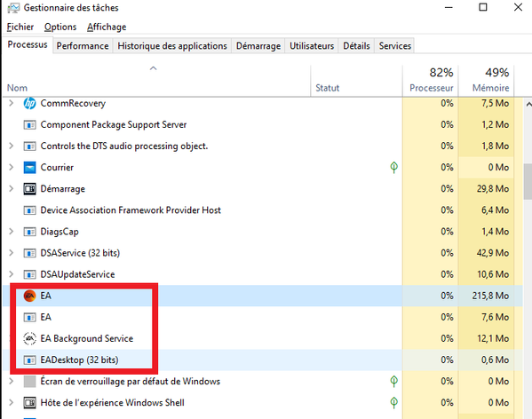Expand Hôte de l'expérience Windows Shell group

(x=12, y=403)
